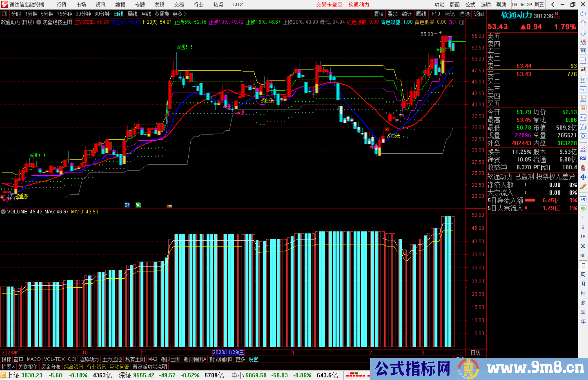Click the line trend chart sidebar icon
Image resolution: width=588 pixels, height=380 pixels.
[583, 60]
